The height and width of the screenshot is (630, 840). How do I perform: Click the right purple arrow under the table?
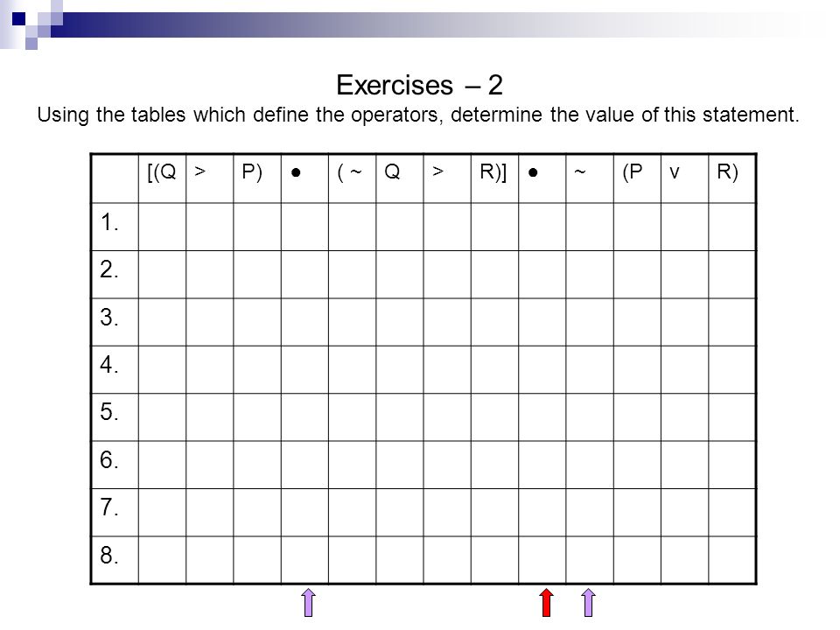[x=588, y=603]
